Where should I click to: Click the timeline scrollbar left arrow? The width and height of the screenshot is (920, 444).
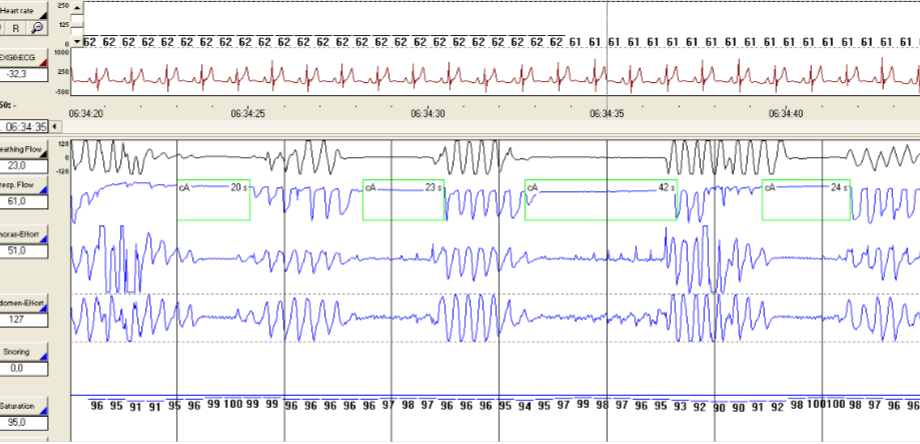(x=54, y=126)
